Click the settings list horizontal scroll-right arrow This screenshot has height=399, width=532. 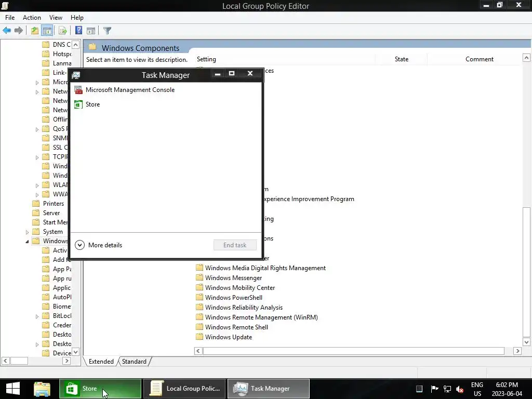tap(517, 351)
